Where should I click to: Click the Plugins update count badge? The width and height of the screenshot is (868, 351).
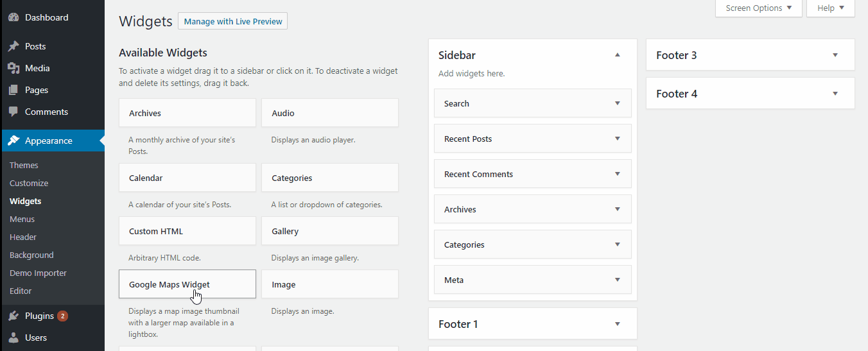pos(62,316)
